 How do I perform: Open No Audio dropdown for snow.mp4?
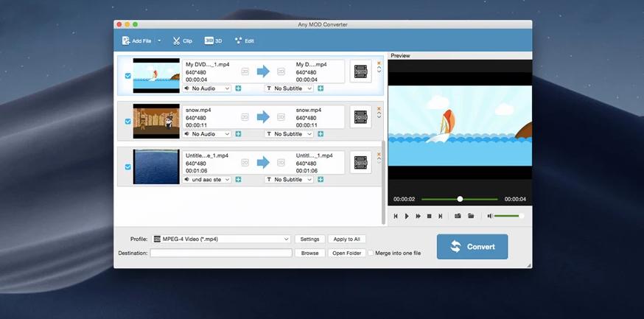click(x=207, y=134)
